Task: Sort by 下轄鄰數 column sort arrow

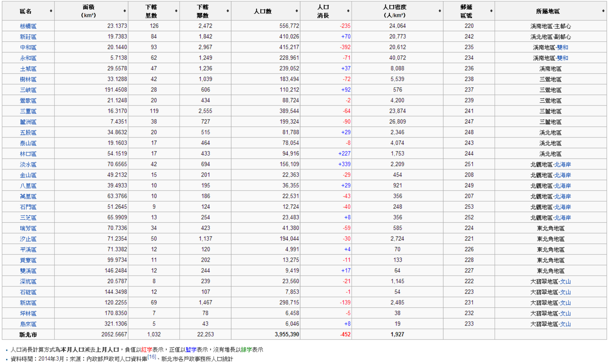Action: pyautogui.click(x=228, y=11)
